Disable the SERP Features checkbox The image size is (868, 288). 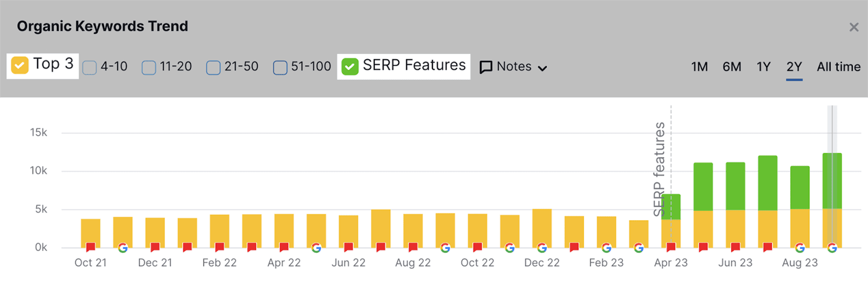click(x=350, y=66)
